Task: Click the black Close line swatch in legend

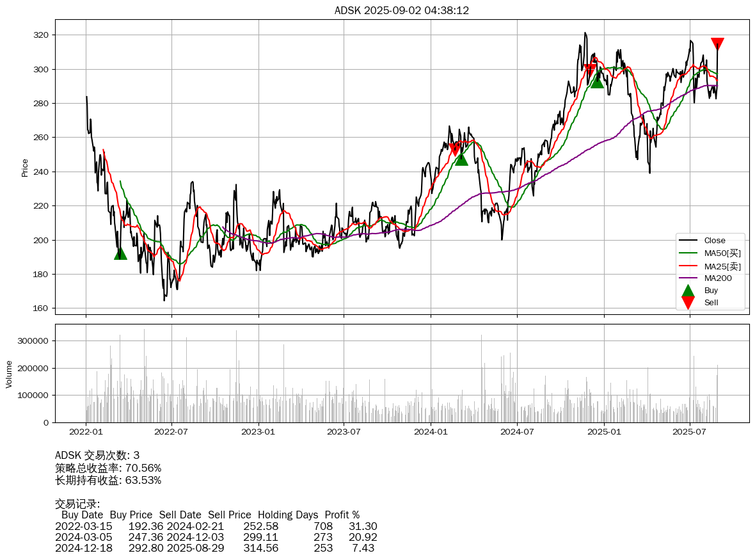Action: click(688, 241)
